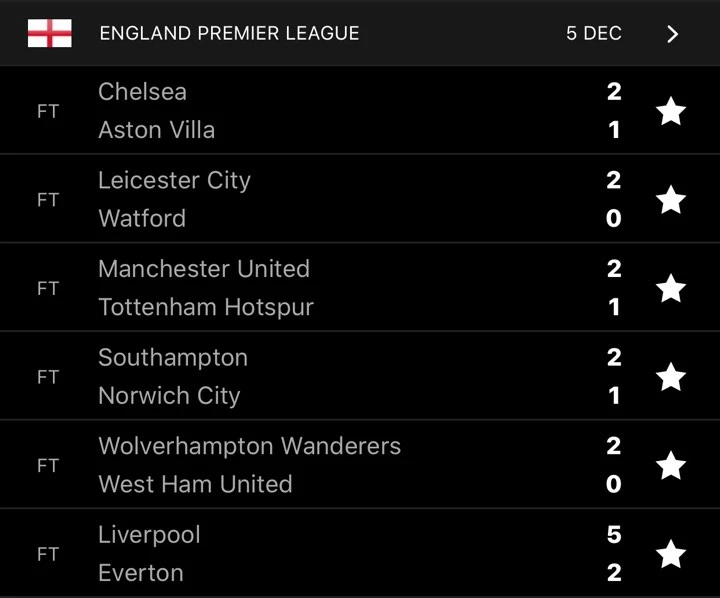720x598 pixels.
Task: Click FT status on Chelsea match
Action: click(48, 111)
